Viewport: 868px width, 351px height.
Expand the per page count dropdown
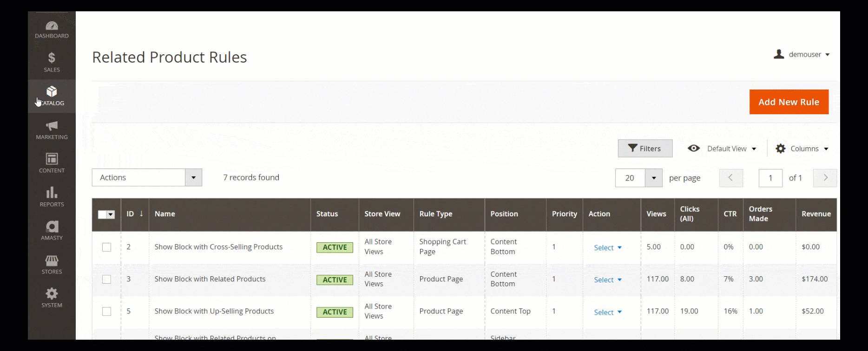click(x=653, y=178)
